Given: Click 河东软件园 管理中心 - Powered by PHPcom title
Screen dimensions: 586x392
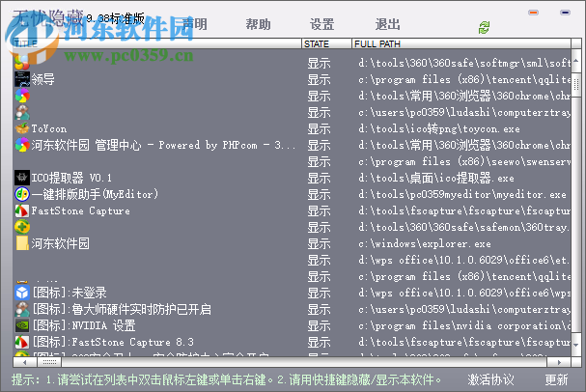Looking at the screenshot, I should (163, 145).
